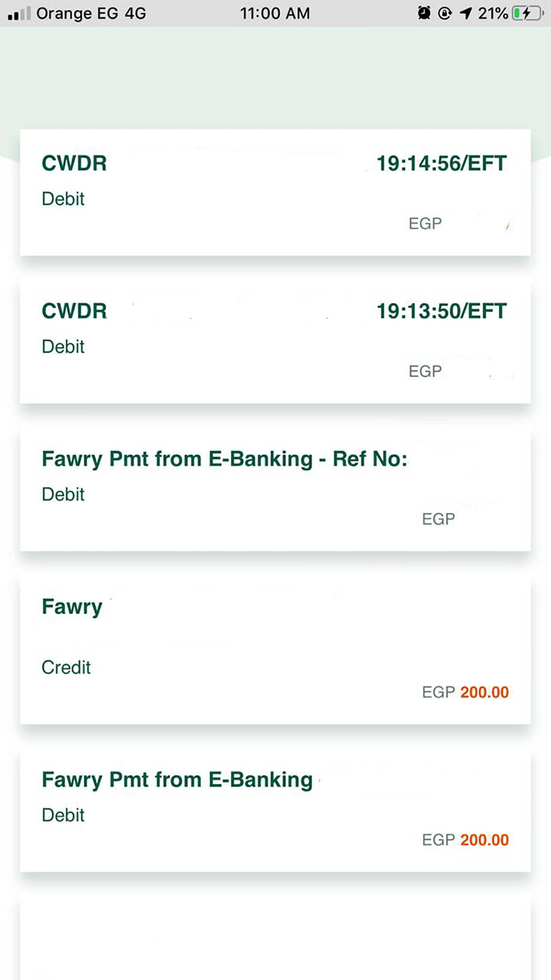Tap the 11:00 AM clock
551x980 pixels.
275,14
